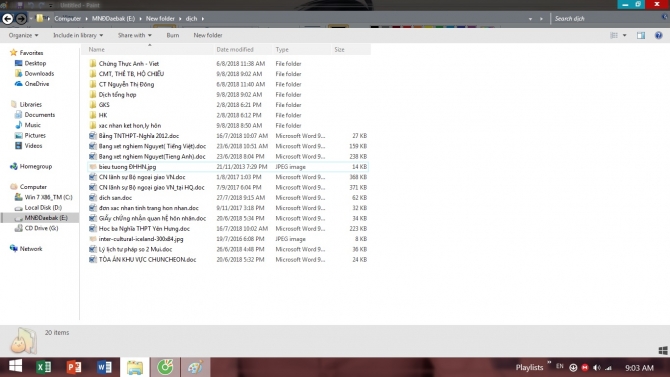Sort by Size column header
Viewport: 670px width, 377px height.
(x=351, y=50)
